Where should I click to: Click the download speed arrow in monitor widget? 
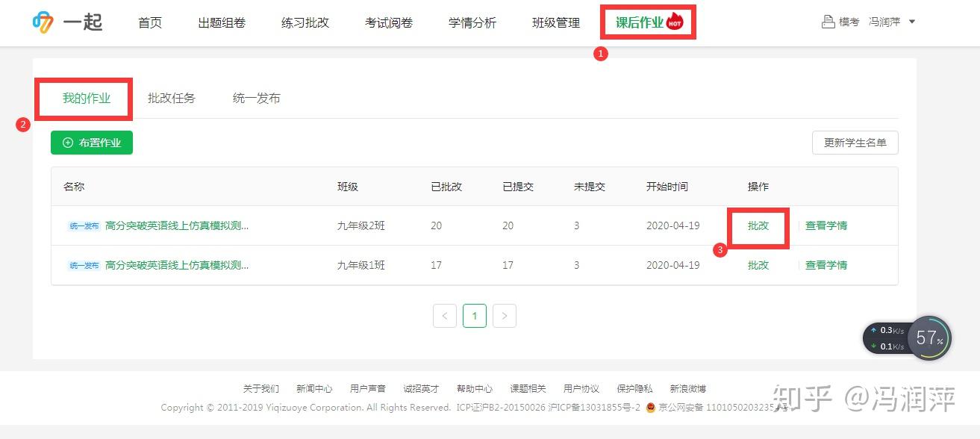click(x=874, y=346)
